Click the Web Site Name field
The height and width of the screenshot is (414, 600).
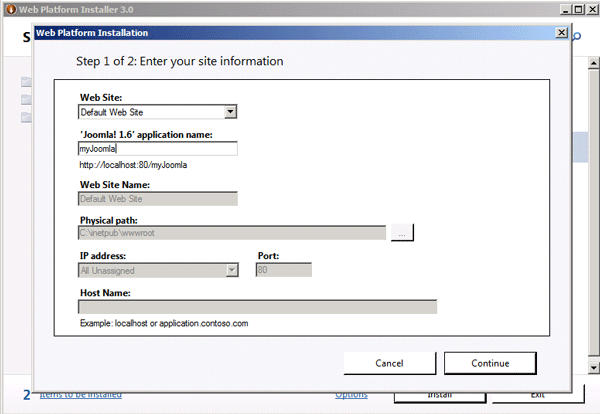(x=158, y=198)
